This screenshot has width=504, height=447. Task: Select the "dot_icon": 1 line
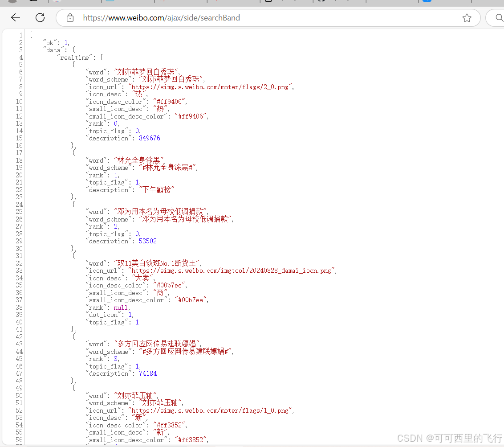tap(110, 315)
